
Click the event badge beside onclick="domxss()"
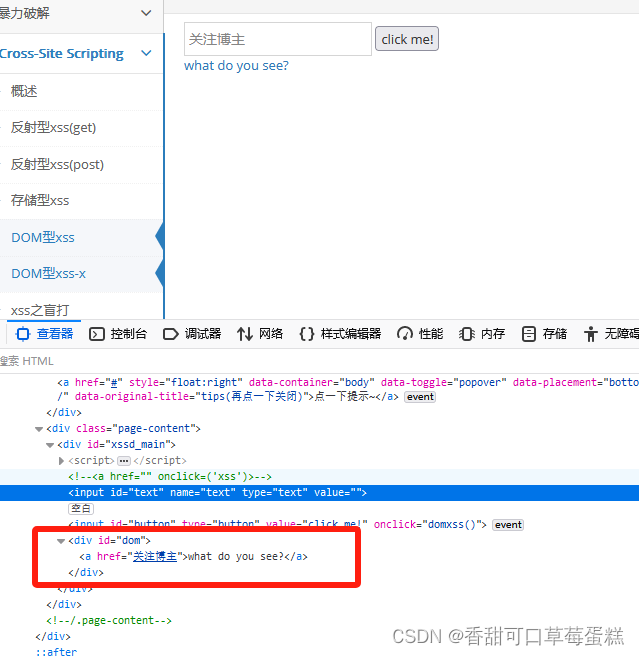508,525
